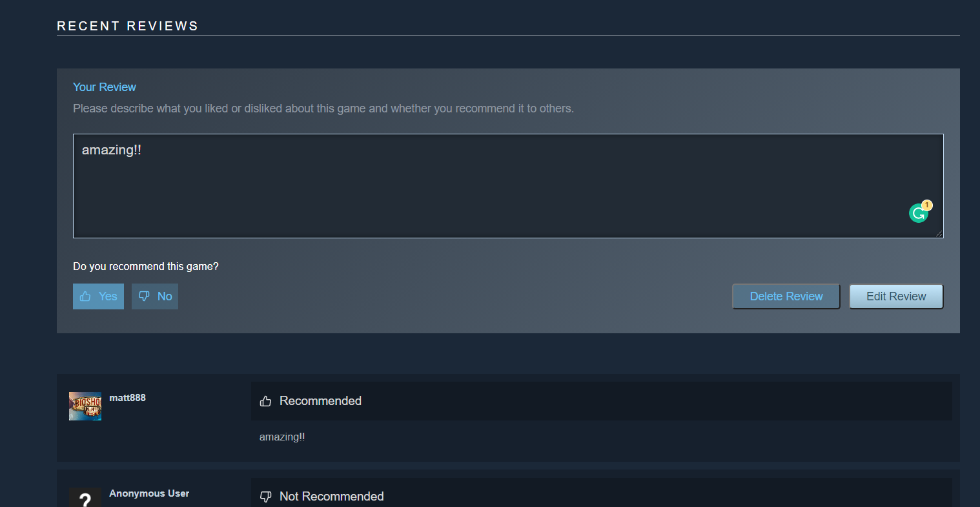Image resolution: width=980 pixels, height=507 pixels.
Task: Click the thumbs-up icon beside Recommended
Action: (265, 401)
